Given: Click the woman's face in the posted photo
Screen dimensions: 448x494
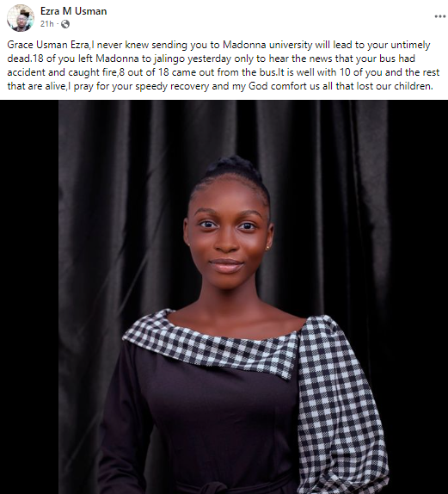Looking at the screenshot, I should [x=228, y=237].
